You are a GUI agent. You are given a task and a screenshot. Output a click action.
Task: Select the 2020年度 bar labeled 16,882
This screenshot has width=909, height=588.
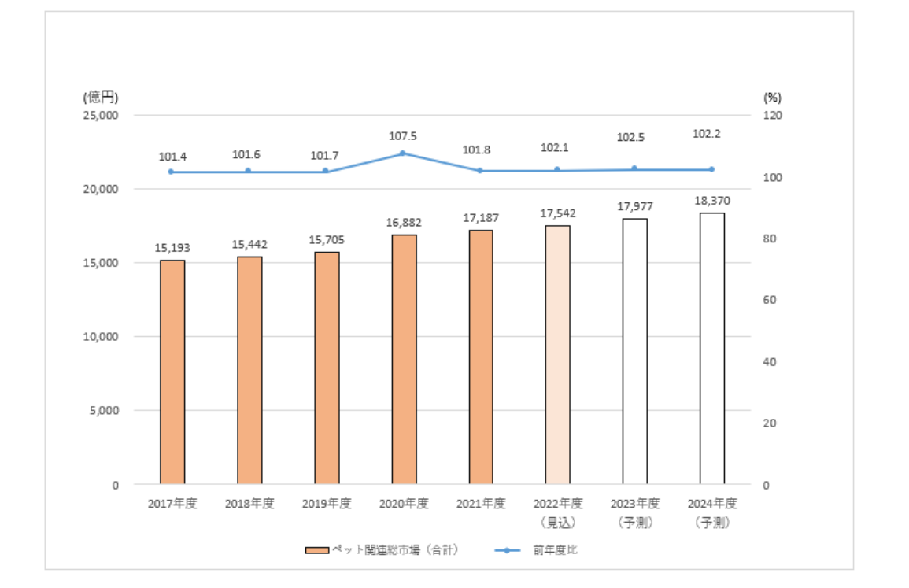pos(404,359)
